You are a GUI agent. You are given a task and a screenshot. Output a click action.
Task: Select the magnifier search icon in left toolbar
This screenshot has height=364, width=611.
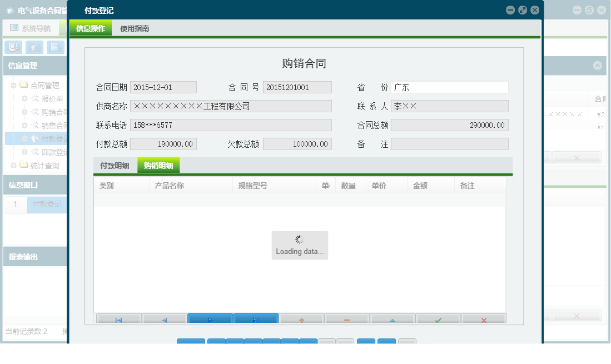[13, 47]
